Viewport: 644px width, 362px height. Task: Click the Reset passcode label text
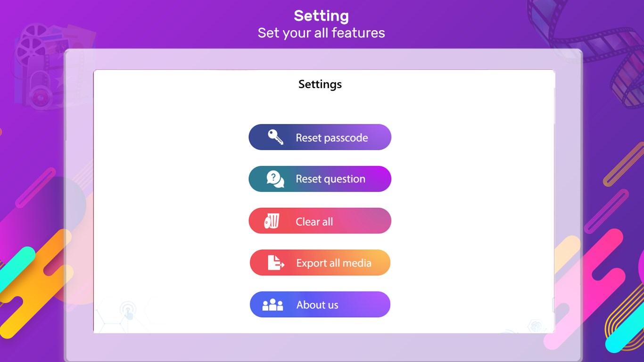coord(332,138)
